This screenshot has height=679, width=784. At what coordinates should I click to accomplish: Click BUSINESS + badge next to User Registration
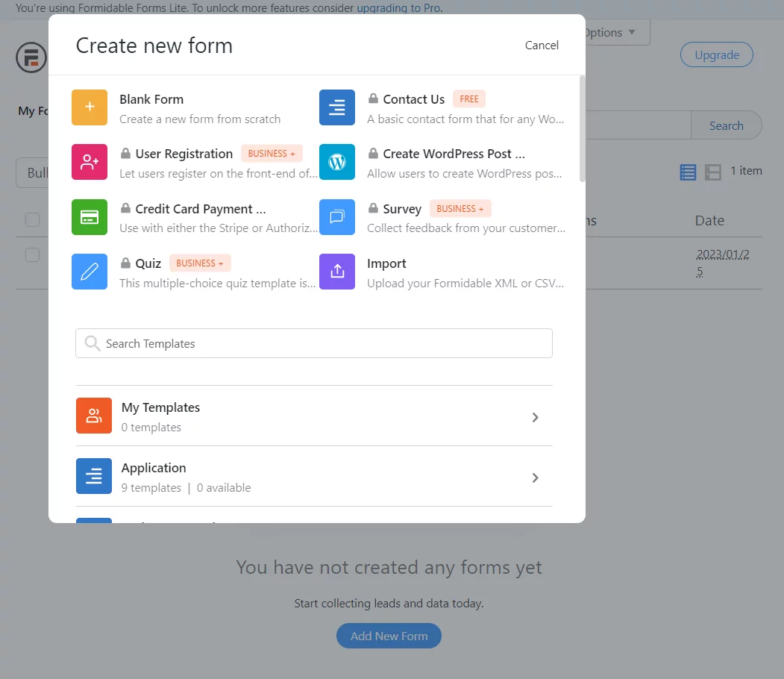click(x=272, y=154)
